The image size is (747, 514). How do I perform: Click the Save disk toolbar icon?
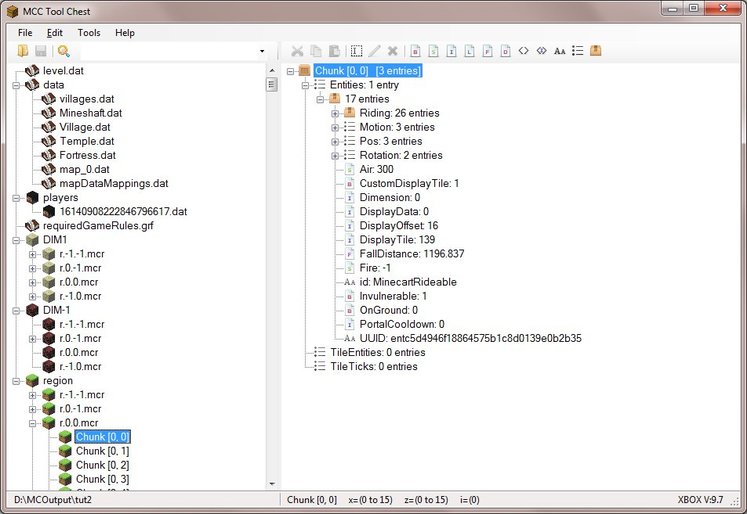(x=41, y=50)
